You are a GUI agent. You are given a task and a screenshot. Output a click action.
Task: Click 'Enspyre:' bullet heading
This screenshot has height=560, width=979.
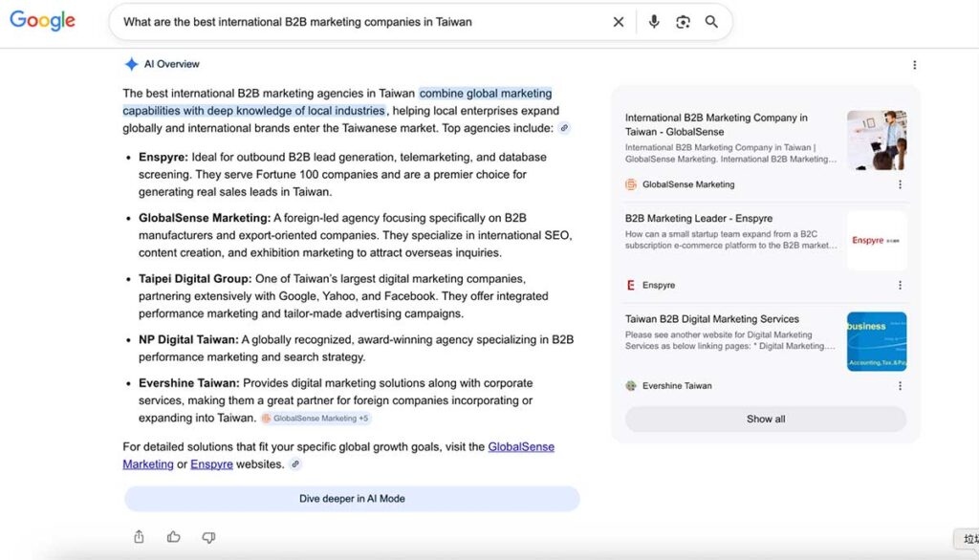click(163, 158)
